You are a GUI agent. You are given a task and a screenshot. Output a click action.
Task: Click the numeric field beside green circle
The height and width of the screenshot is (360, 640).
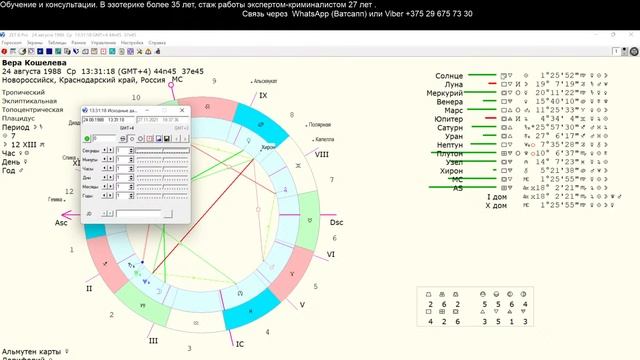point(104,139)
